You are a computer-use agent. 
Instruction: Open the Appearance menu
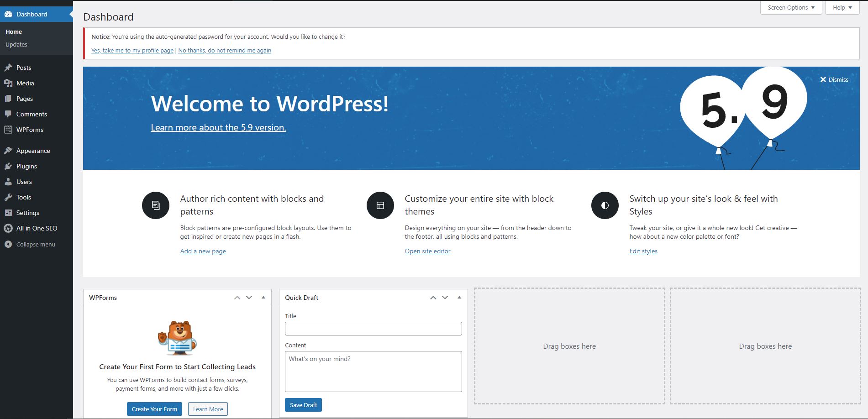click(x=33, y=151)
